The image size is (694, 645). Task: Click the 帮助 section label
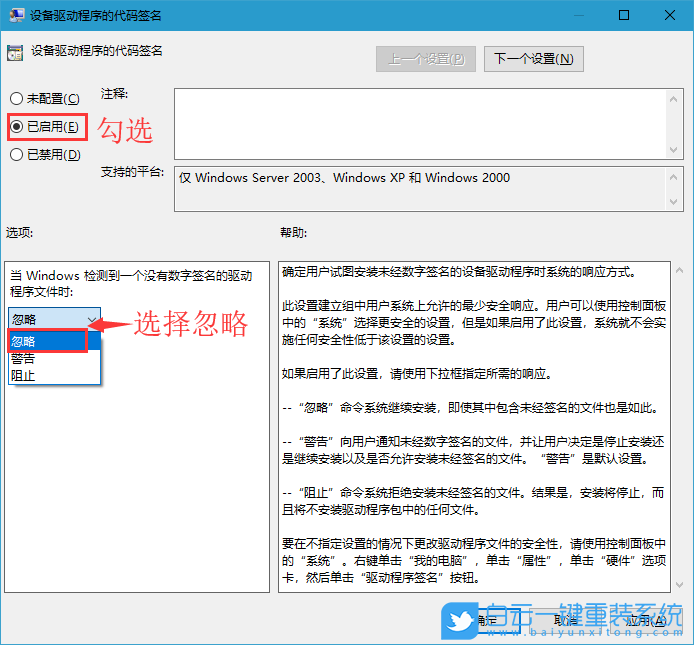(293, 232)
